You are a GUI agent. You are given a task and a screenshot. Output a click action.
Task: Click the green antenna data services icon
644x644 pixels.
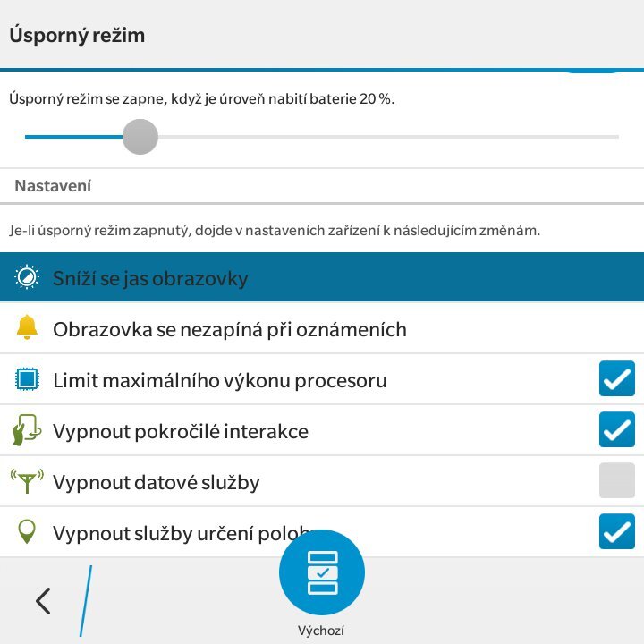pos(27,481)
